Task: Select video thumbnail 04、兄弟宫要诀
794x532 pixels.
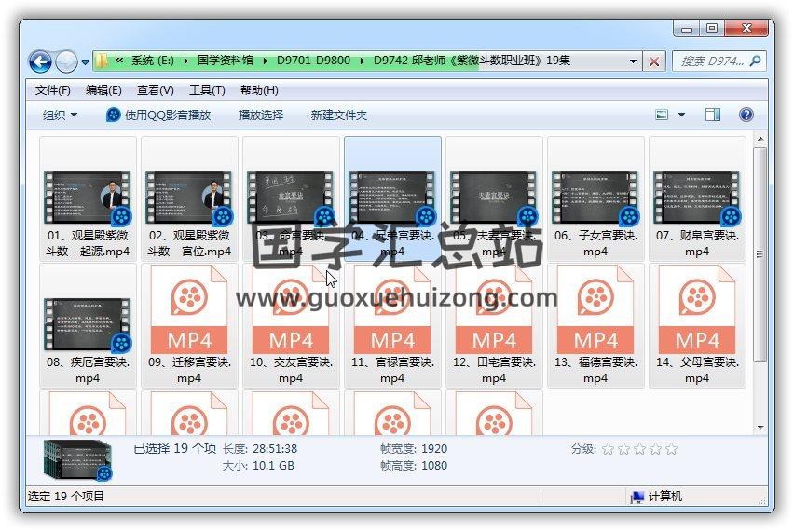Action: 392,198
